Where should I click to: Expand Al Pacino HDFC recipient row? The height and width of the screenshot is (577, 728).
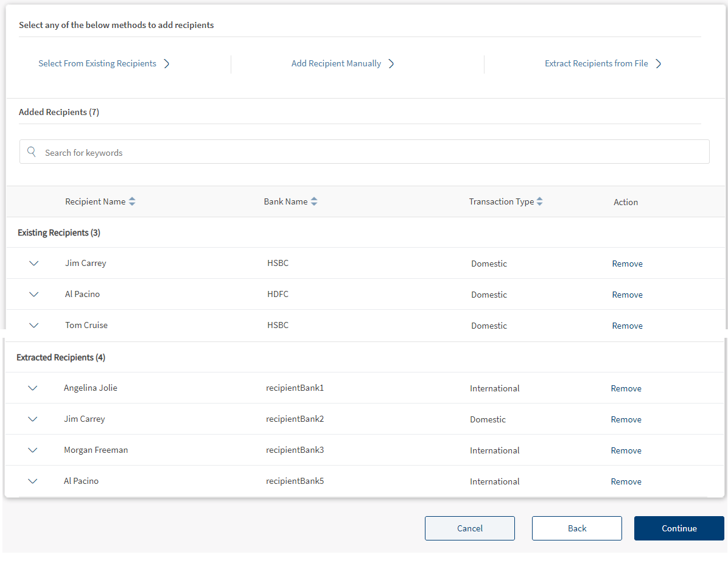tap(34, 295)
